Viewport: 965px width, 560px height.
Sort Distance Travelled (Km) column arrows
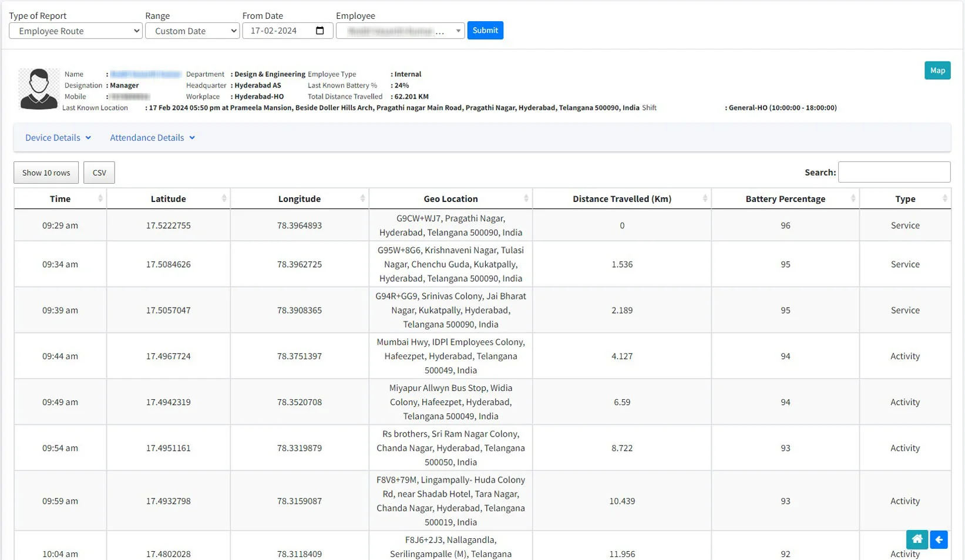coord(706,198)
